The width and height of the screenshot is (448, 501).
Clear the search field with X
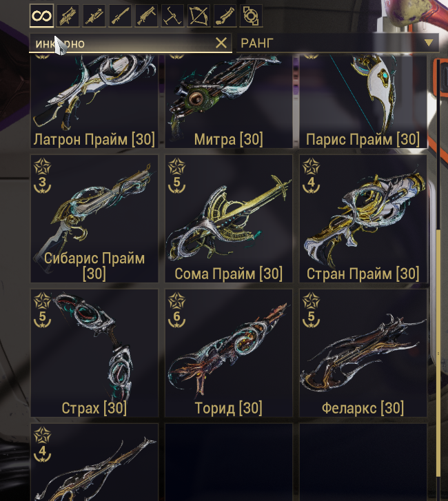tap(221, 43)
